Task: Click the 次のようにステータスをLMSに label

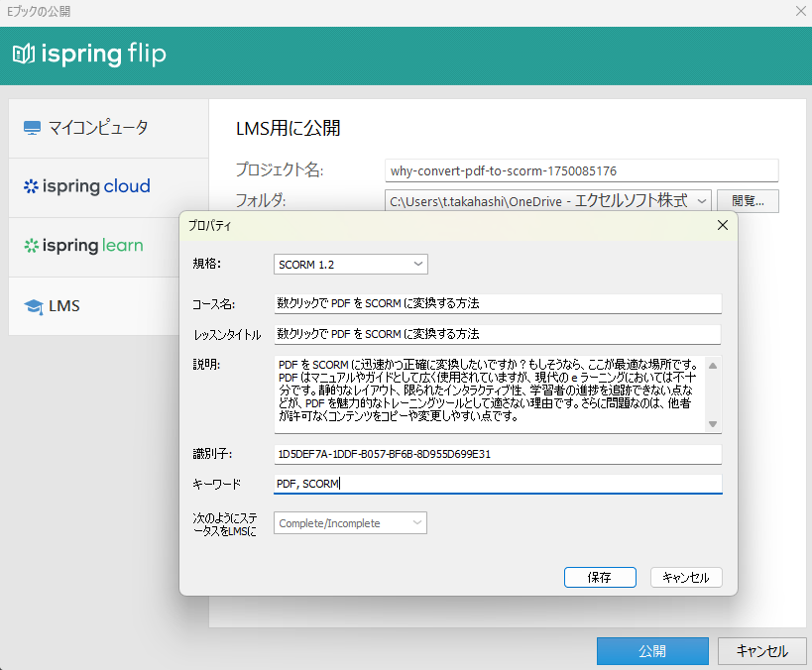Action: click(x=225, y=524)
